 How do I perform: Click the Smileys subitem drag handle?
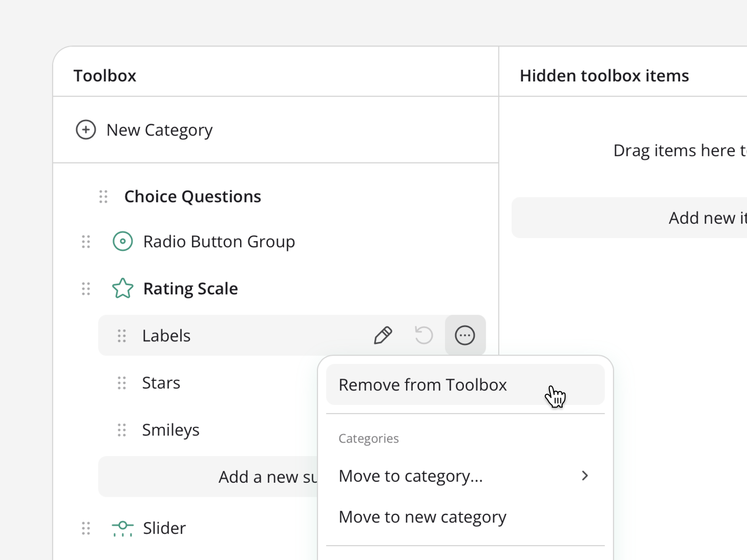(122, 430)
